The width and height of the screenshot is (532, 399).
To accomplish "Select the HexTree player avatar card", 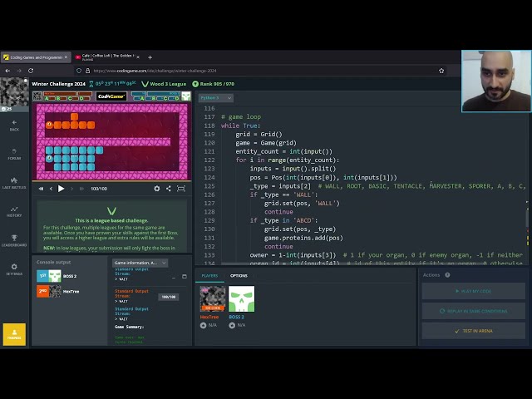I will coord(213,298).
